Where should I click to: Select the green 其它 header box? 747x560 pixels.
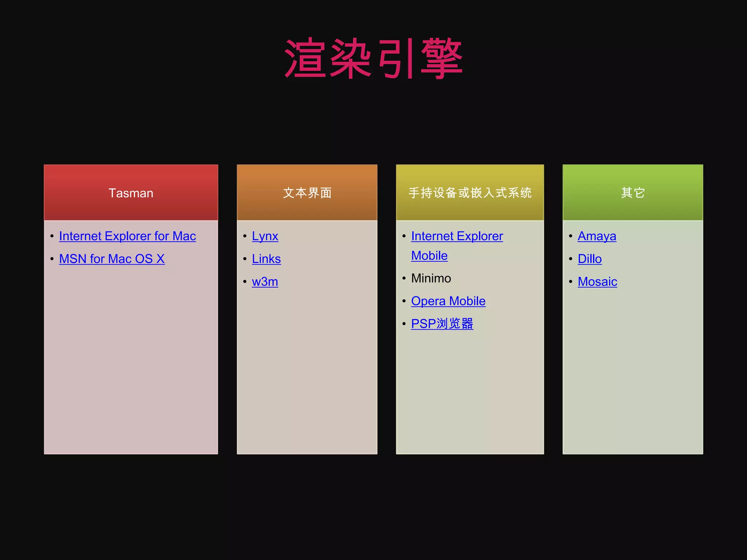coord(632,193)
